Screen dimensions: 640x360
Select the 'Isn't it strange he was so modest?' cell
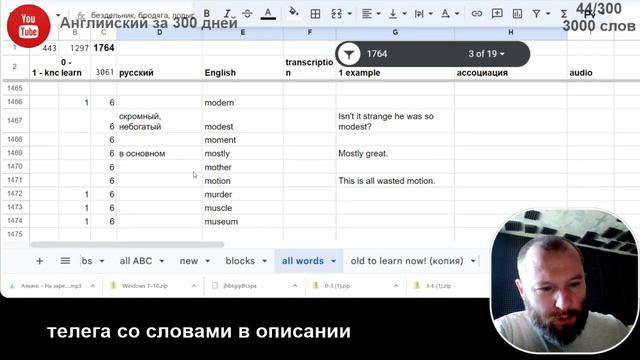[395, 121]
